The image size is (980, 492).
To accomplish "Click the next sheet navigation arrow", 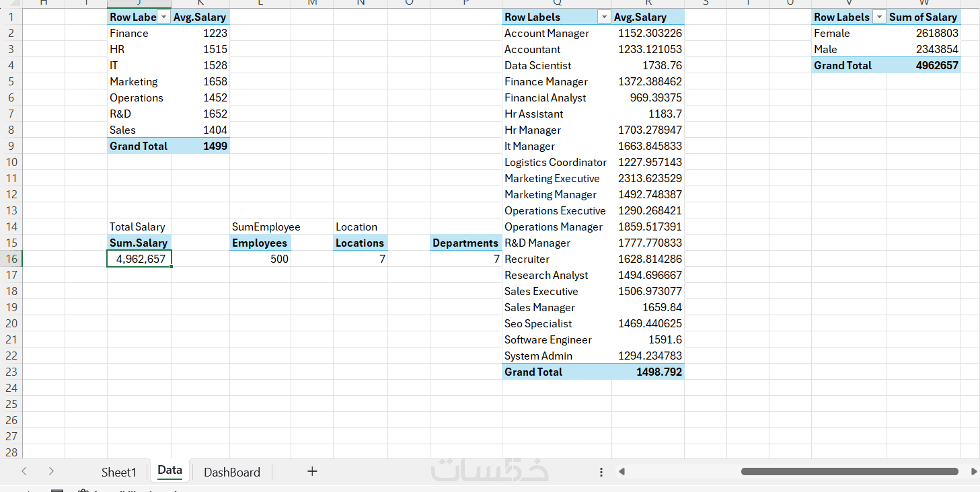I will (x=51, y=471).
